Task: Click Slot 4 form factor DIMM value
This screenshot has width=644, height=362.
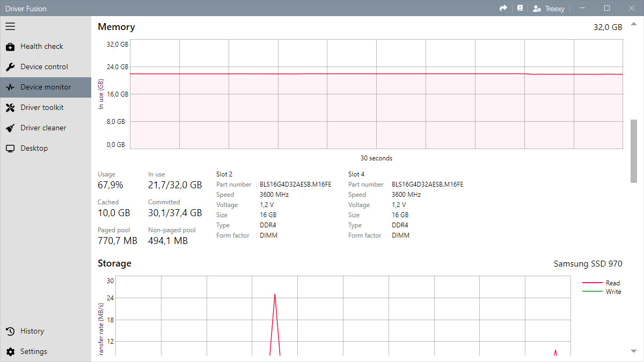Action: point(401,235)
